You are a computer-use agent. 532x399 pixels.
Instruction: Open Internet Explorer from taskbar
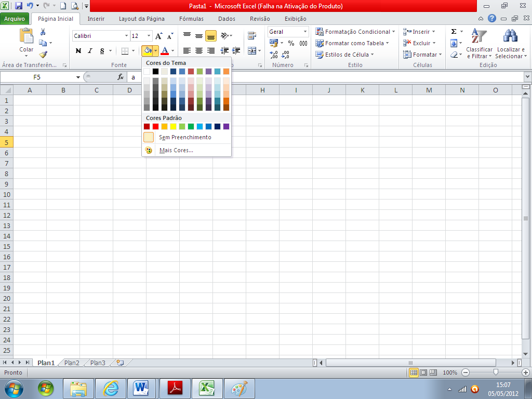(x=110, y=389)
